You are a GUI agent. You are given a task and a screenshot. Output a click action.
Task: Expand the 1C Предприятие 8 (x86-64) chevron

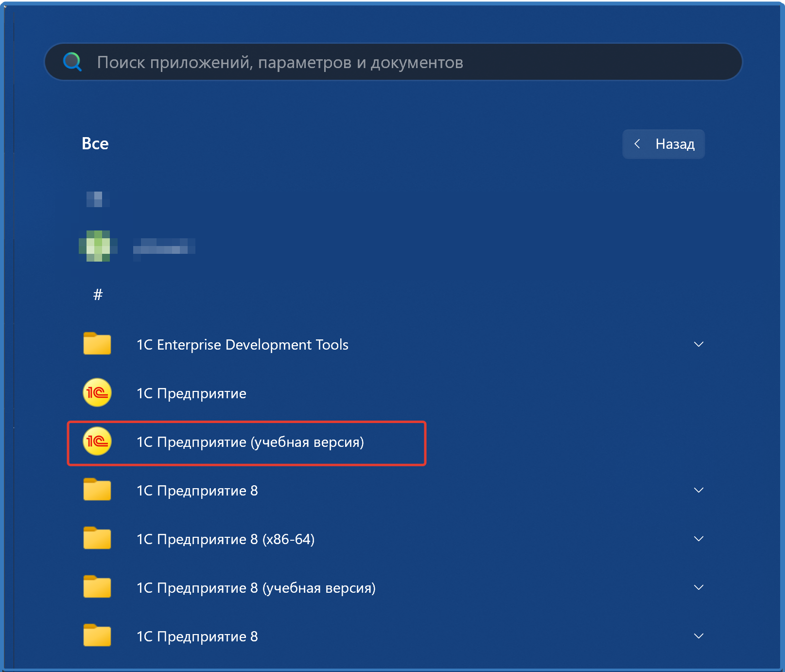pos(698,539)
